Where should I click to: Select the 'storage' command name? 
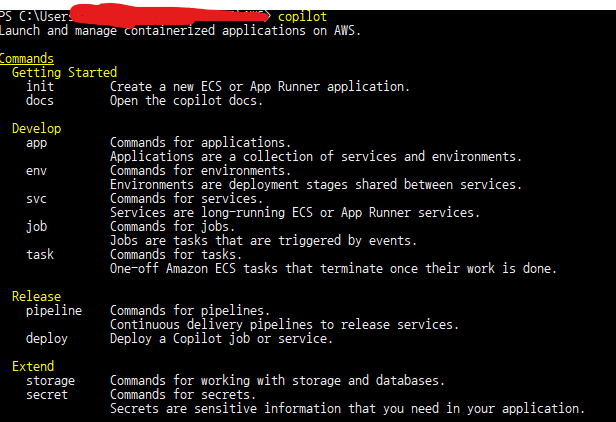point(50,381)
